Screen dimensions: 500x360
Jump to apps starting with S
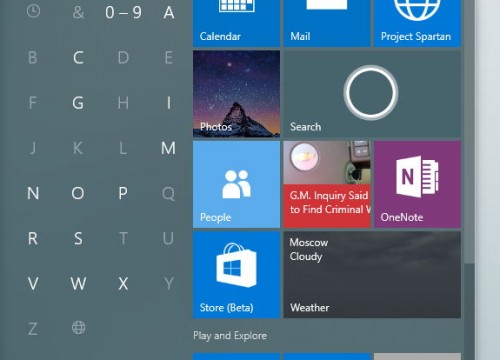78,238
